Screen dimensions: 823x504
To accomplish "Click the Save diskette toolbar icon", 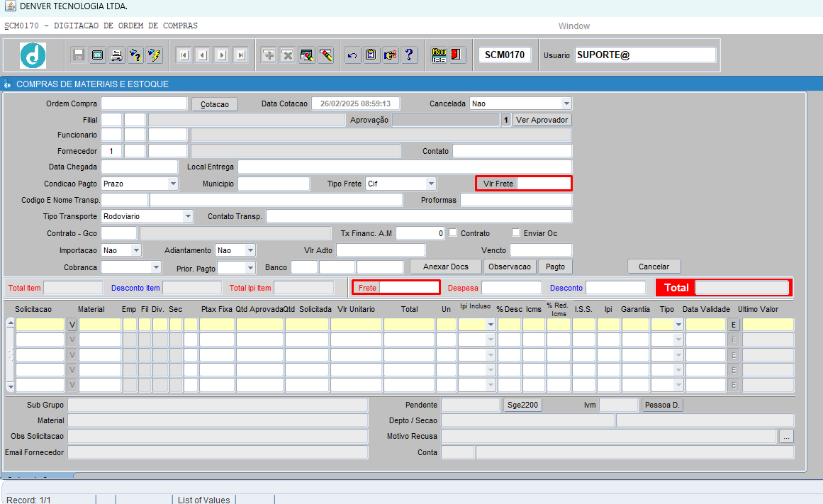I will (x=79, y=55).
